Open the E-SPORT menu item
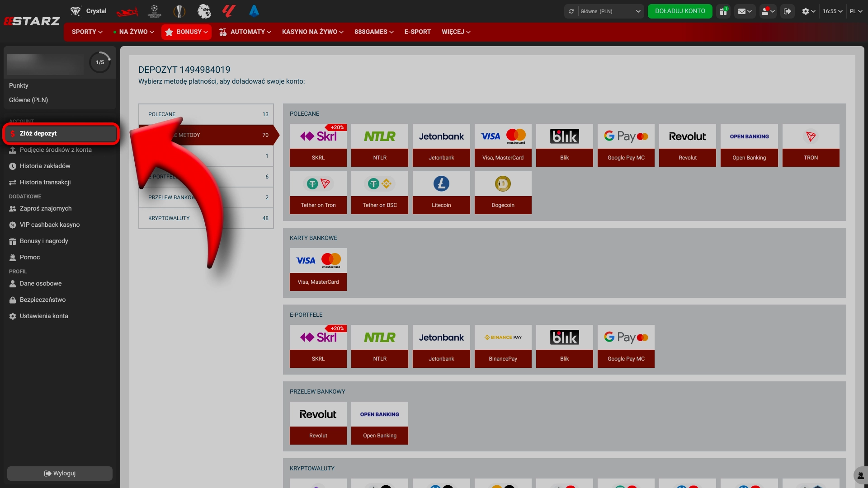868x488 pixels. tap(417, 32)
